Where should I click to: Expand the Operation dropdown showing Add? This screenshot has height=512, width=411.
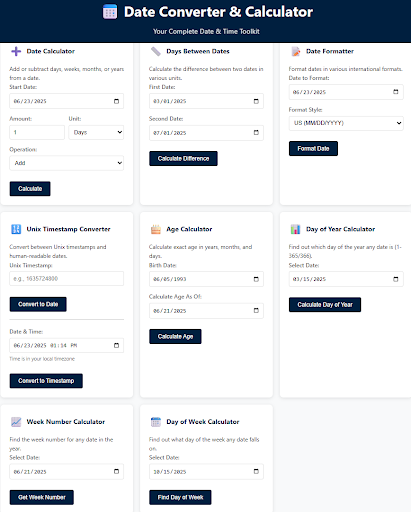coord(67,163)
